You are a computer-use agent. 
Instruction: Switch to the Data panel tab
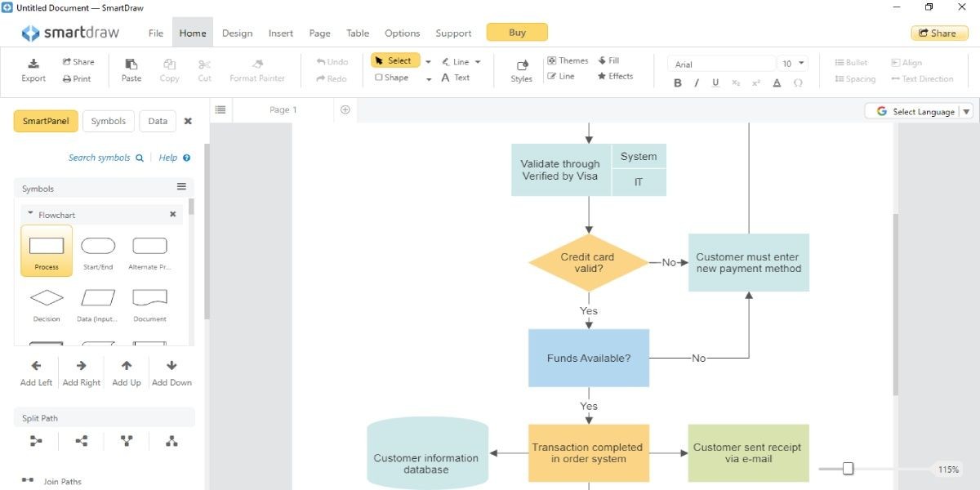pyautogui.click(x=158, y=121)
